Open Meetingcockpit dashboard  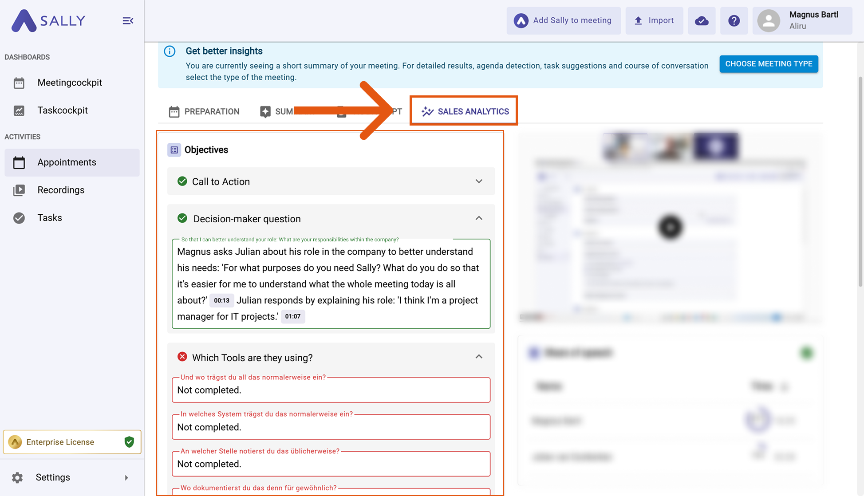pos(72,83)
